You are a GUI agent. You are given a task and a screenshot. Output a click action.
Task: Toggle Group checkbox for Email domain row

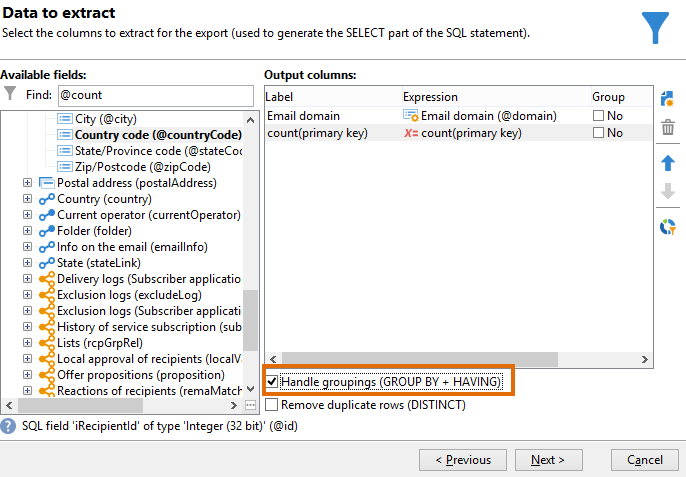[x=598, y=116]
